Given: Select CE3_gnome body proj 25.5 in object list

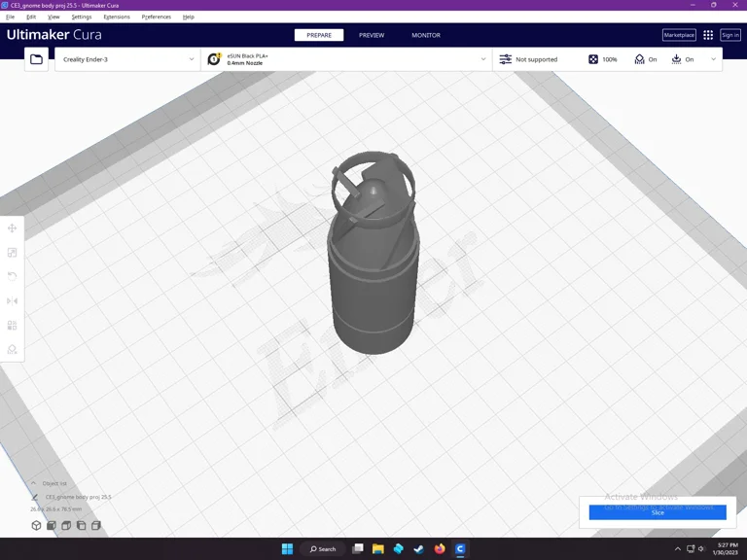Looking at the screenshot, I should [x=78, y=497].
